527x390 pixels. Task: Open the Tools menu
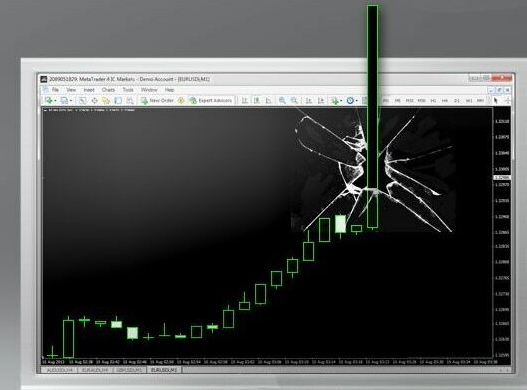[128, 90]
